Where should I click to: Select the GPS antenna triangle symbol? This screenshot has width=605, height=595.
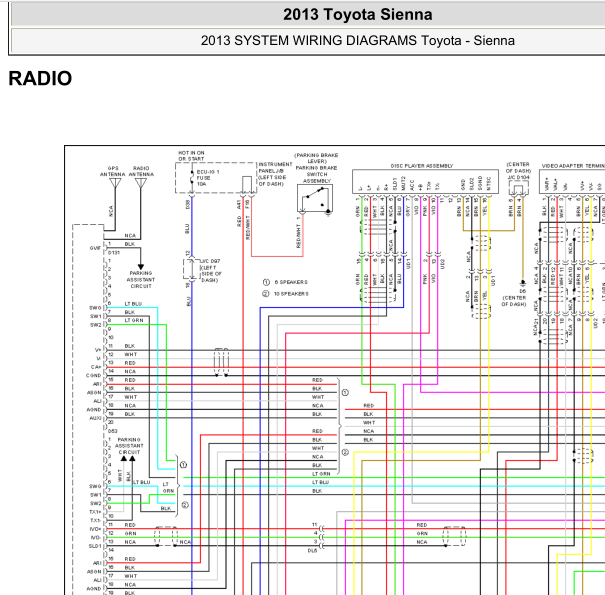pos(115,183)
